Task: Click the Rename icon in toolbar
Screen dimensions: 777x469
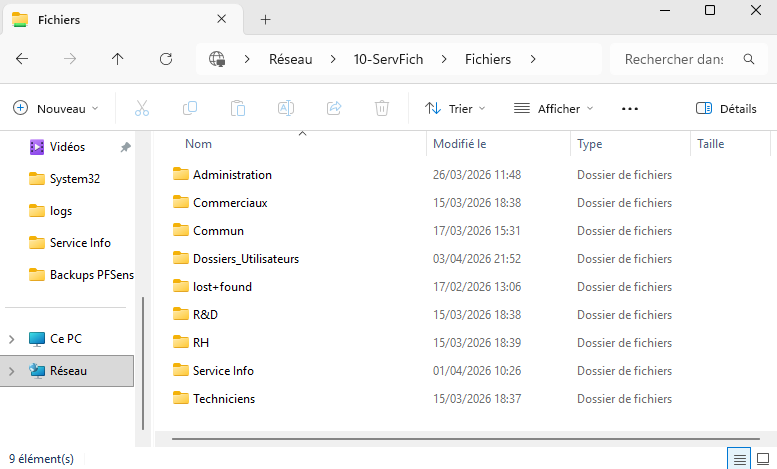Action: click(286, 108)
